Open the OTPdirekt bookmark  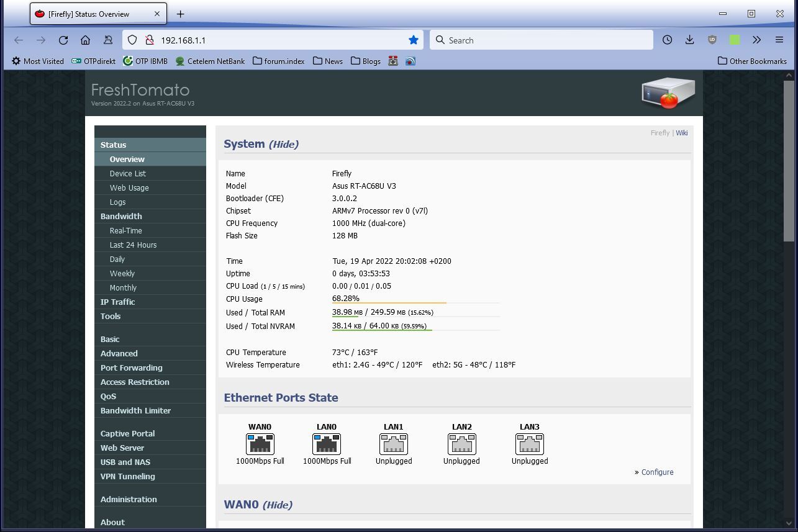(93, 61)
